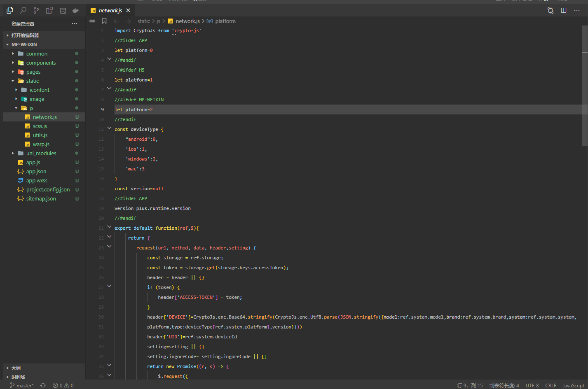Open the Extensions view icon

point(49,10)
